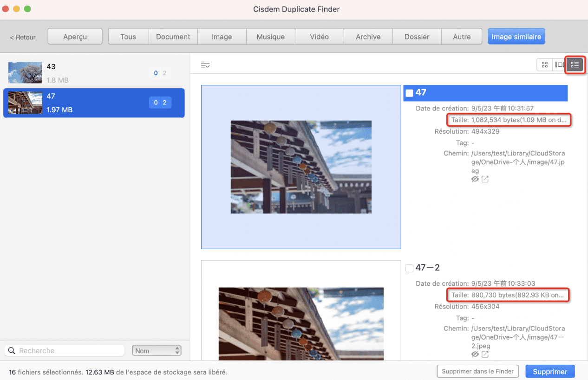Click the search magnifier icon
588x380 pixels.
(11, 351)
